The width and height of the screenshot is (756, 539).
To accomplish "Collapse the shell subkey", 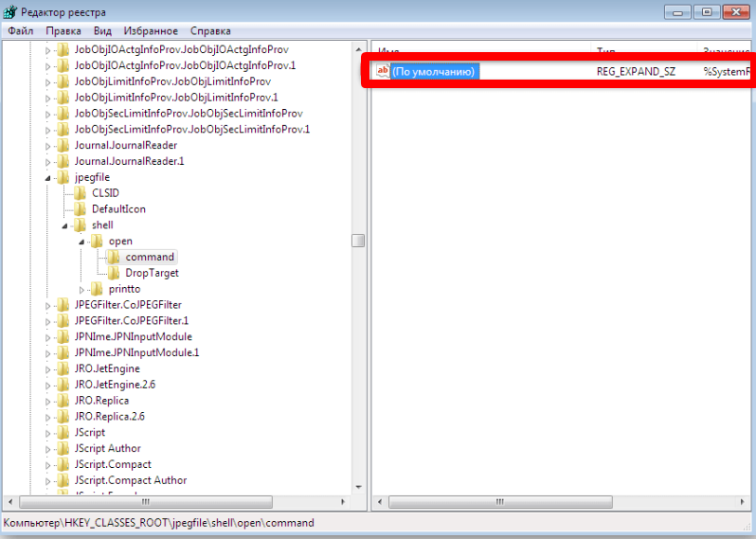I will click(x=64, y=225).
